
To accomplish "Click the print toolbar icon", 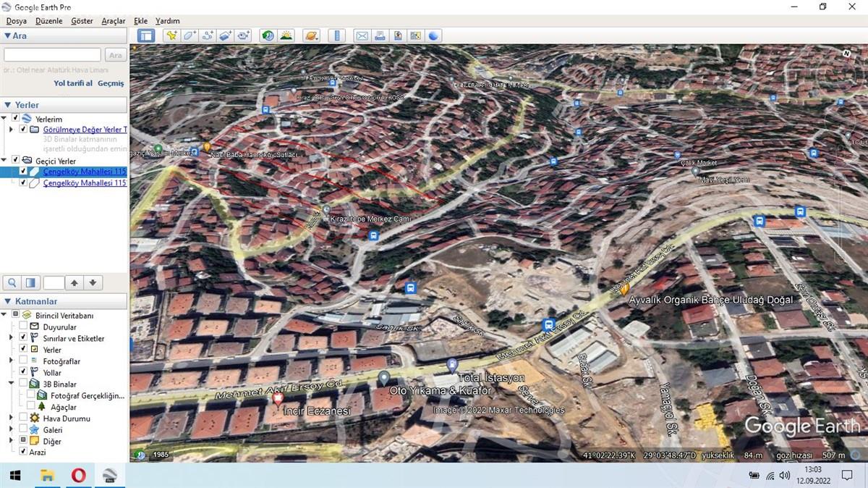I will (380, 35).
